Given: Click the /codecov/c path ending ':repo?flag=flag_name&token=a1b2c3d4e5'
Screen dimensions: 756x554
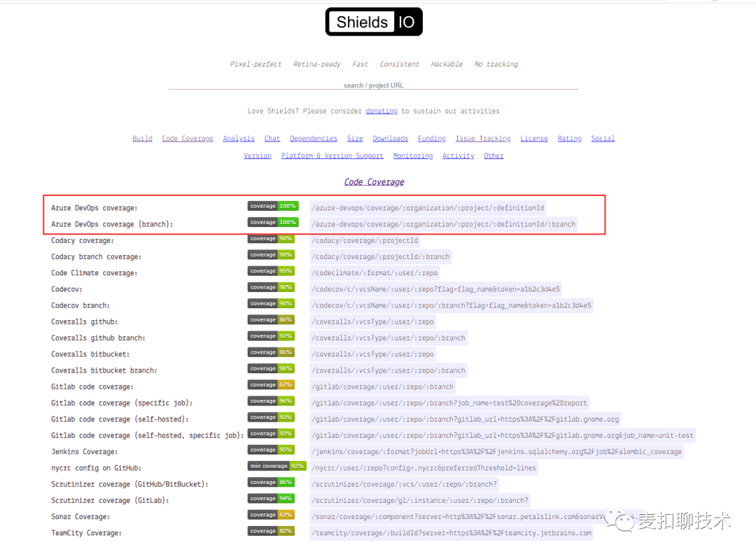Looking at the screenshot, I should [436, 289].
